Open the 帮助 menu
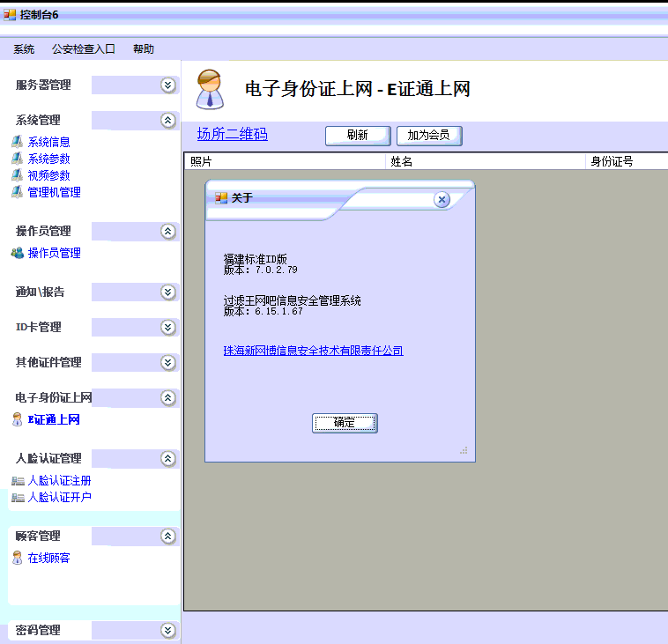Screen dimensions: 668x644 click(x=143, y=49)
